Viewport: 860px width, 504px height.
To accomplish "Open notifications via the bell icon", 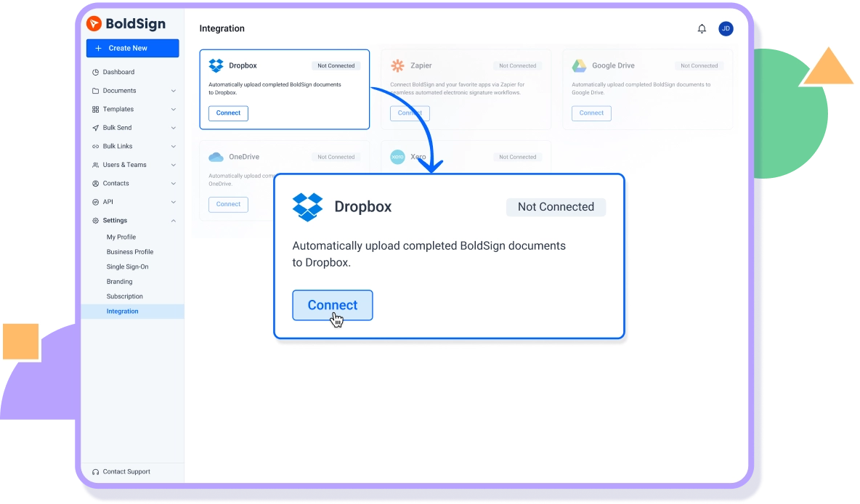I will [x=702, y=28].
